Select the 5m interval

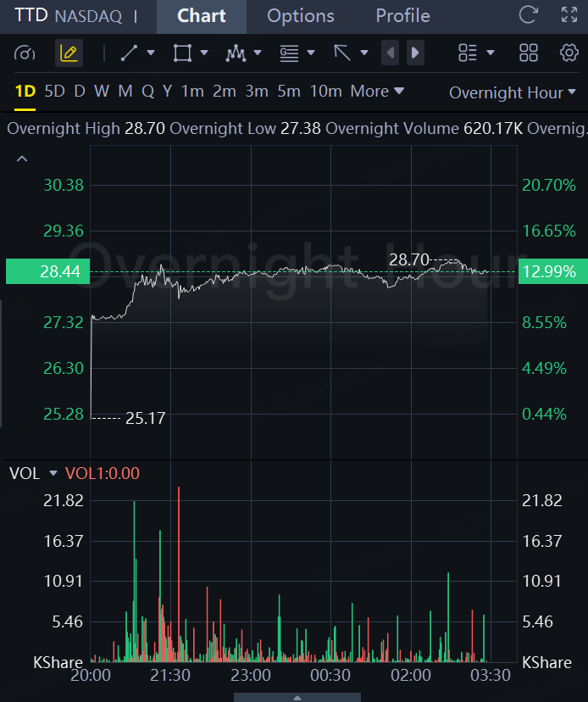pyautogui.click(x=289, y=92)
